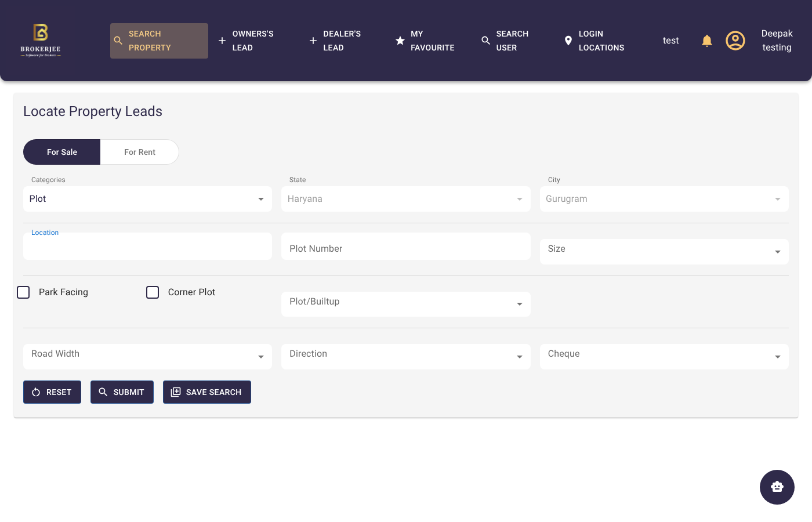The width and height of the screenshot is (812, 522).
Task: Click the location pin for Login Locations
Action: coord(568,41)
